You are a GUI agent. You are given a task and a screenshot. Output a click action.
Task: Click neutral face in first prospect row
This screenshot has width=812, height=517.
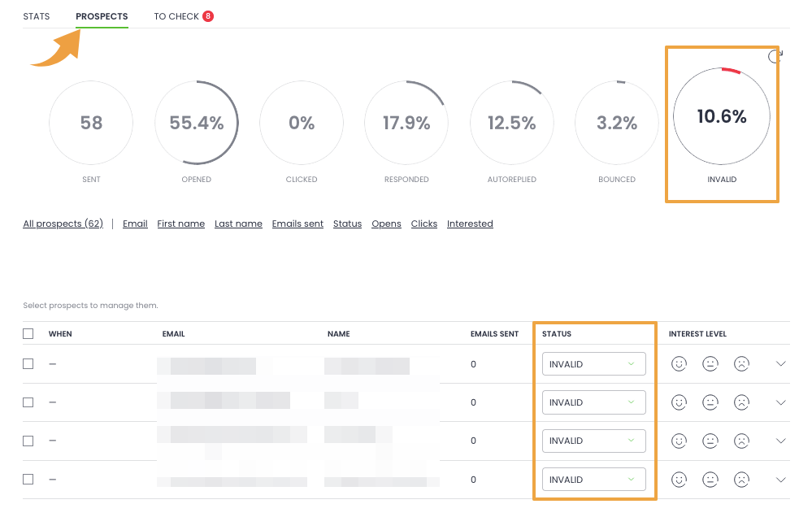pyautogui.click(x=710, y=364)
